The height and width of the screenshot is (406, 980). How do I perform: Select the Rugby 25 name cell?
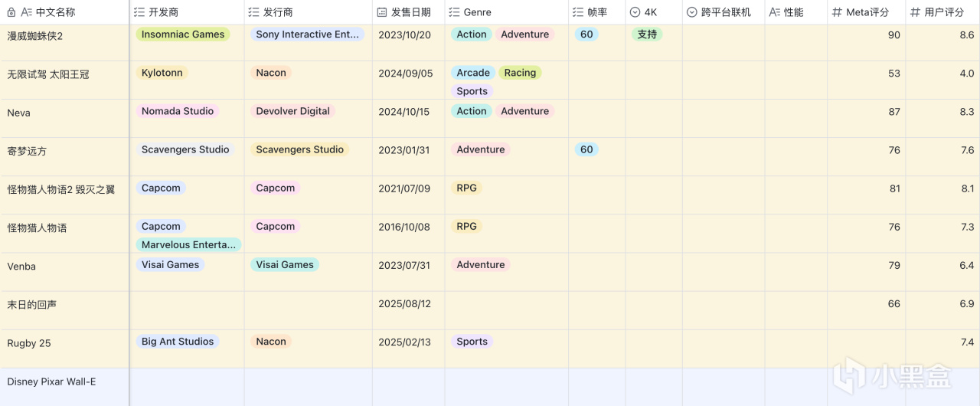tap(64, 349)
